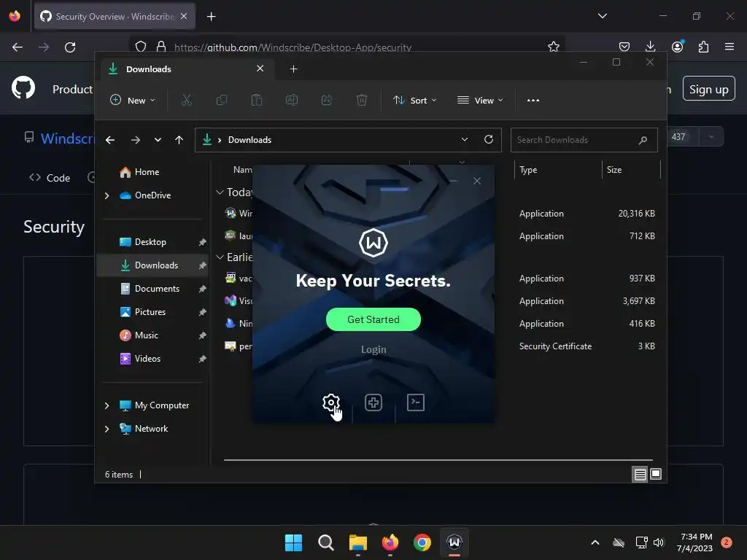This screenshot has width=747, height=560.
Task: Go up one folder level in Explorer
Action: click(179, 140)
